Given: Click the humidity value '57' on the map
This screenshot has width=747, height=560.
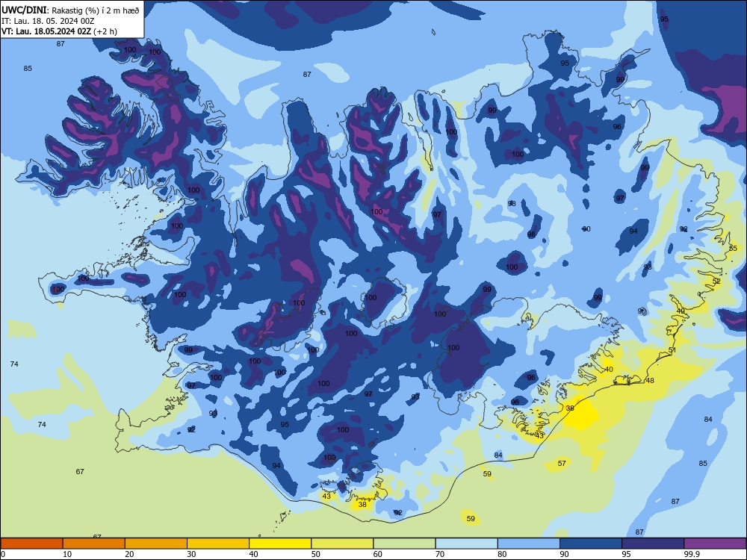Looking at the screenshot, I should [x=562, y=463].
